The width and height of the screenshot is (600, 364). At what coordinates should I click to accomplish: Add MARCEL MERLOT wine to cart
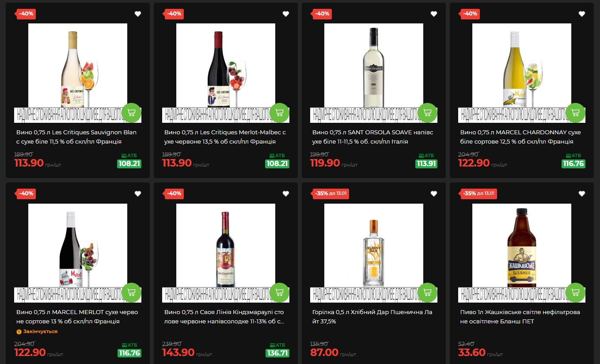click(x=131, y=292)
